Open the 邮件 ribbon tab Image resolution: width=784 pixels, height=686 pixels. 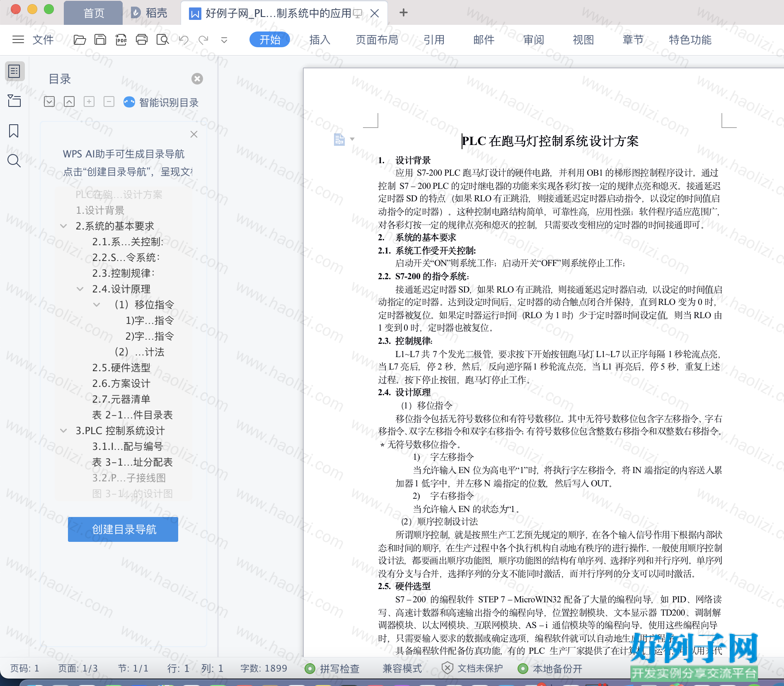[x=484, y=40]
